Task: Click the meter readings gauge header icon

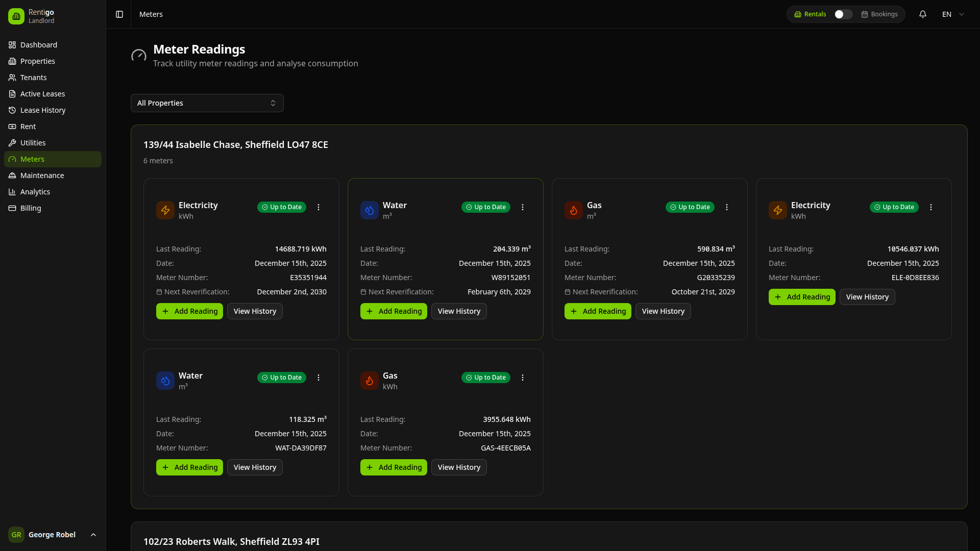Action: (139, 55)
